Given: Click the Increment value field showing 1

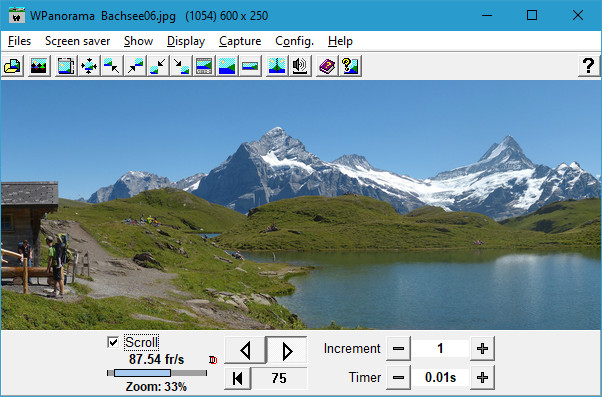Looking at the screenshot, I should pos(440,349).
